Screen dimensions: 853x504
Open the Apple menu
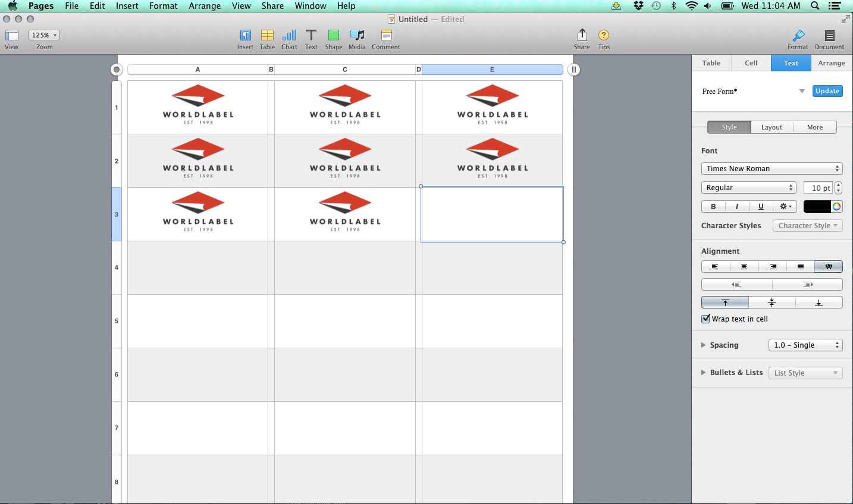click(x=12, y=5)
